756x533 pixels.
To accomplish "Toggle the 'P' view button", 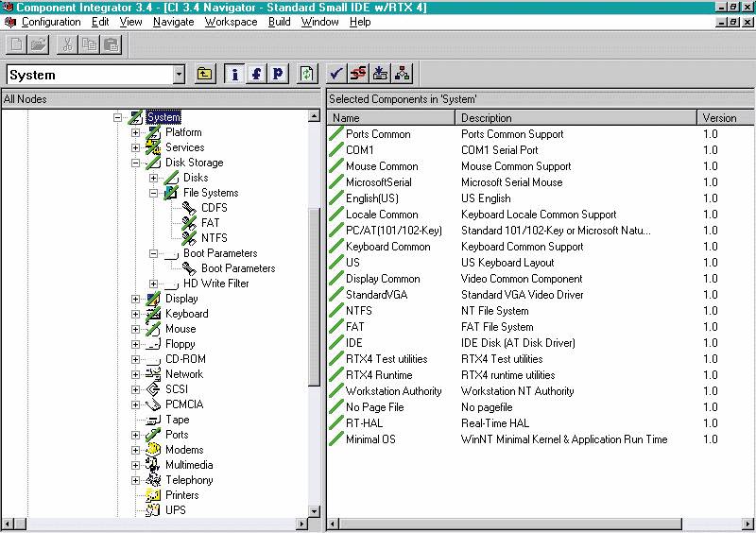I will (278, 74).
